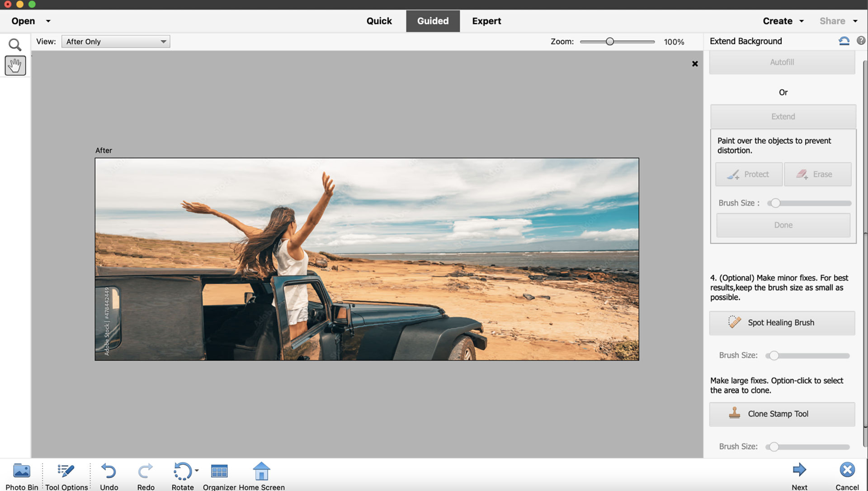This screenshot has width=868, height=491.
Task: Select the Zoom magnifier tool
Action: click(15, 44)
